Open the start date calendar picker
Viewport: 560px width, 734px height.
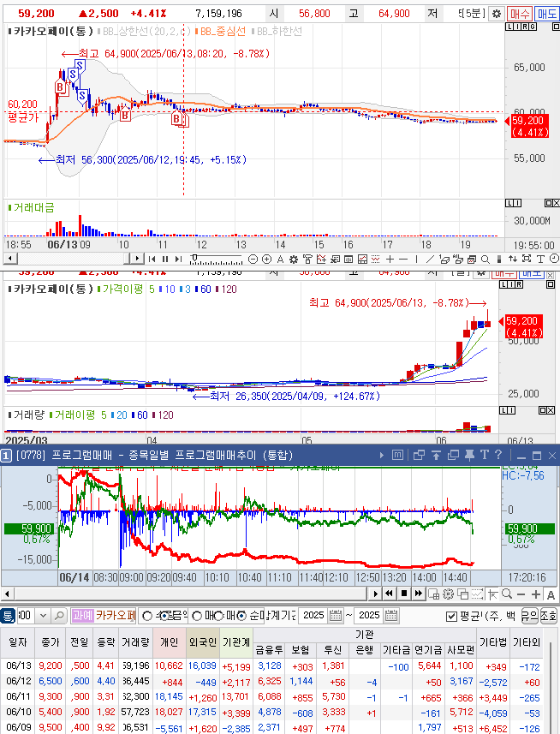pos(336,616)
